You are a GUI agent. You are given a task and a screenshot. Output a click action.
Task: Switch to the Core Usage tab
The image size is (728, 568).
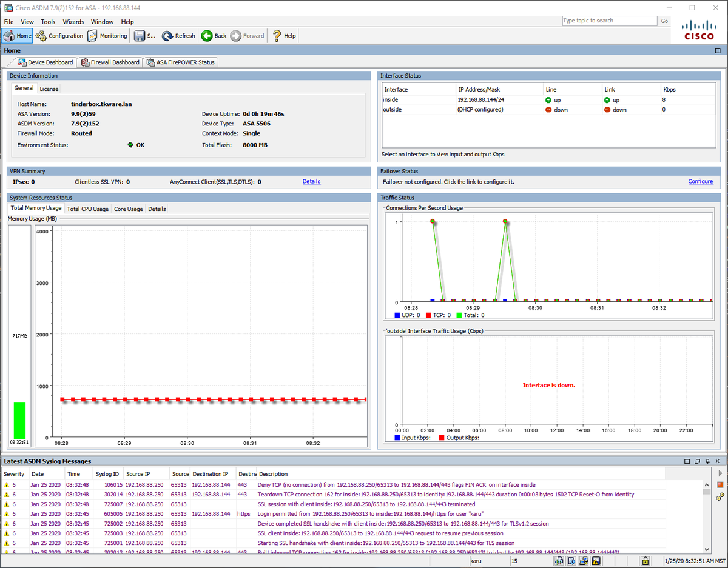[x=129, y=209]
